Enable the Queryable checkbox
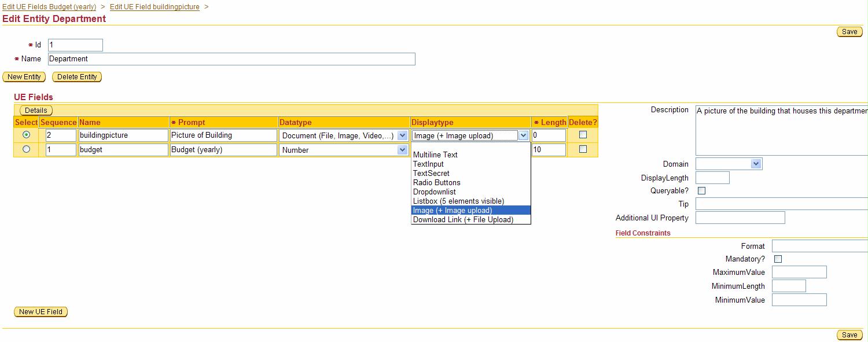Image resolution: width=868 pixels, height=342 pixels. click(701, 190)
